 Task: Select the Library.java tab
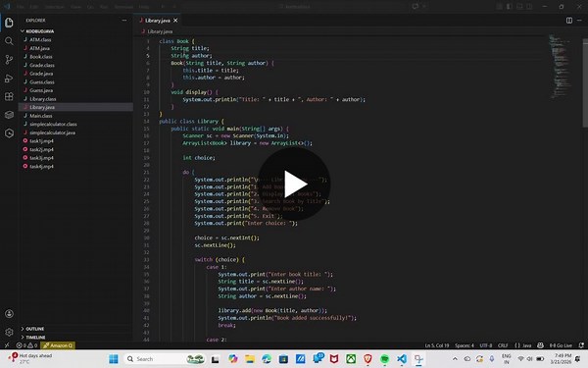pos(158,21)
